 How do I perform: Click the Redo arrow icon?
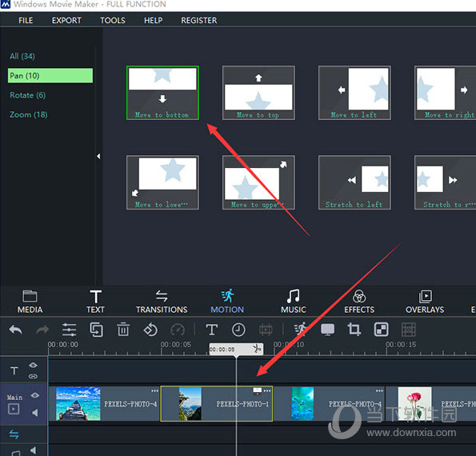point(42,330)
